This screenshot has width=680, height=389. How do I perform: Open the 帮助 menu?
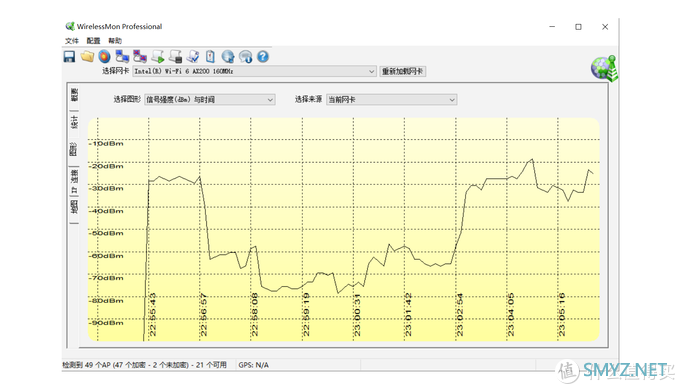click(x=115, y=41)
